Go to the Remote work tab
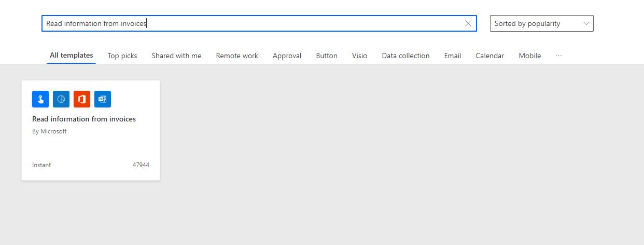Viewport: 644px width, 245px height. 237,56
